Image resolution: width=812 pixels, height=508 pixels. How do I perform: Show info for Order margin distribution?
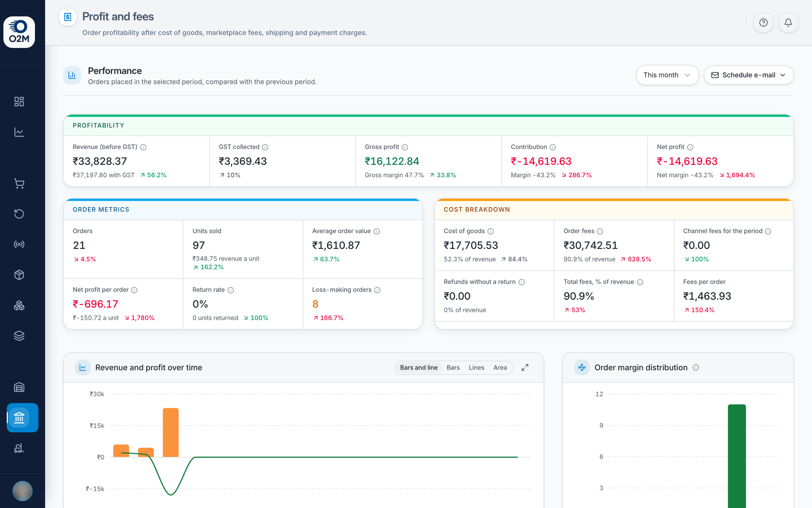click(696, 367)
